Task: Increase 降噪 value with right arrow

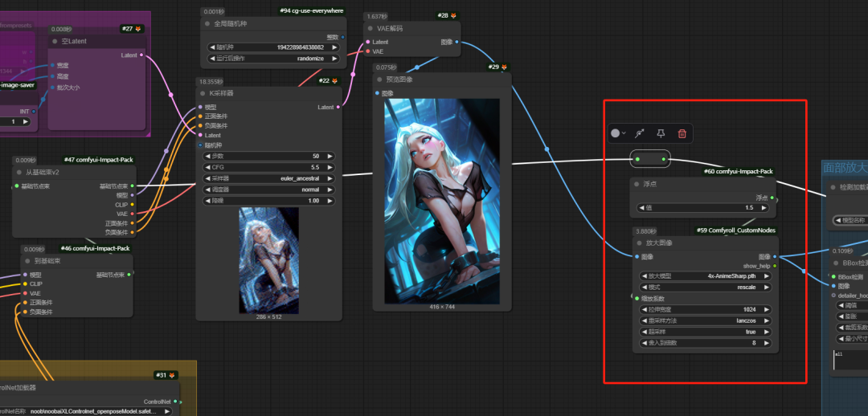Action: click(330, 201)
